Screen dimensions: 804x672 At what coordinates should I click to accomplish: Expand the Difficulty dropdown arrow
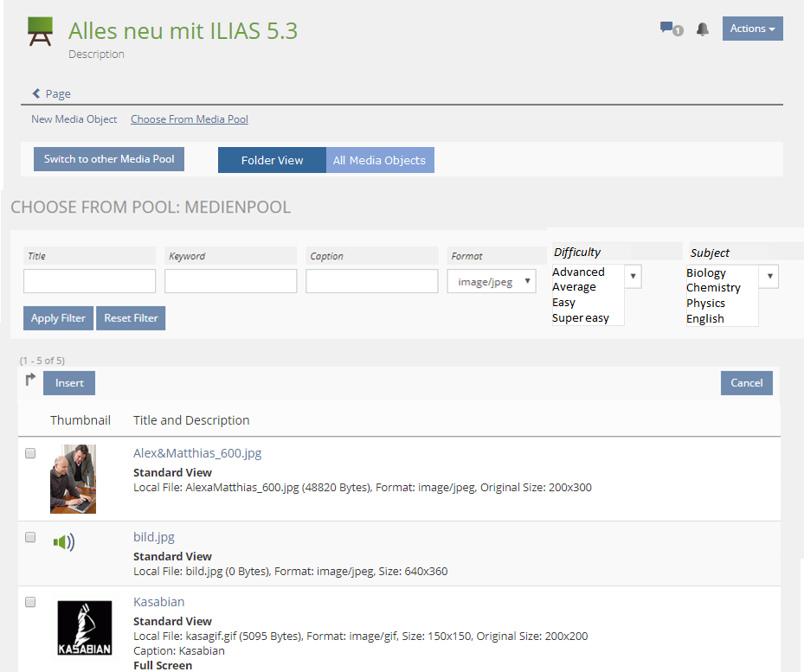633,276
